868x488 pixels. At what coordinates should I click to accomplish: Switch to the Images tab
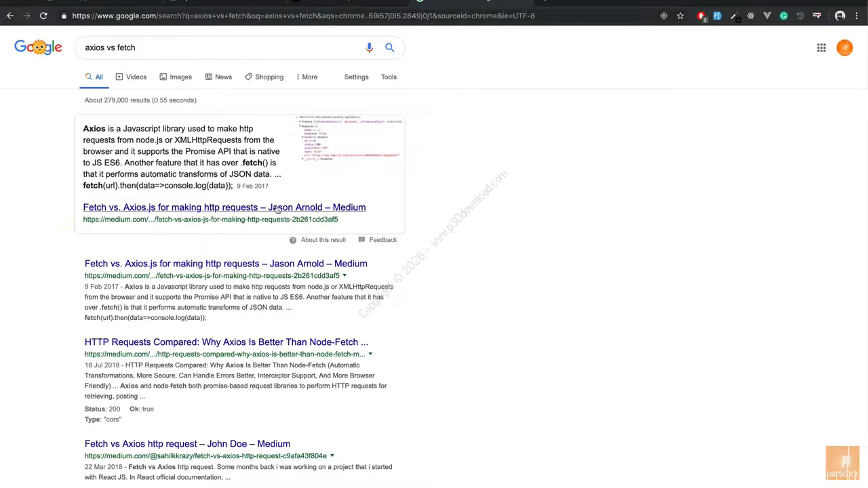pos(176,77)
